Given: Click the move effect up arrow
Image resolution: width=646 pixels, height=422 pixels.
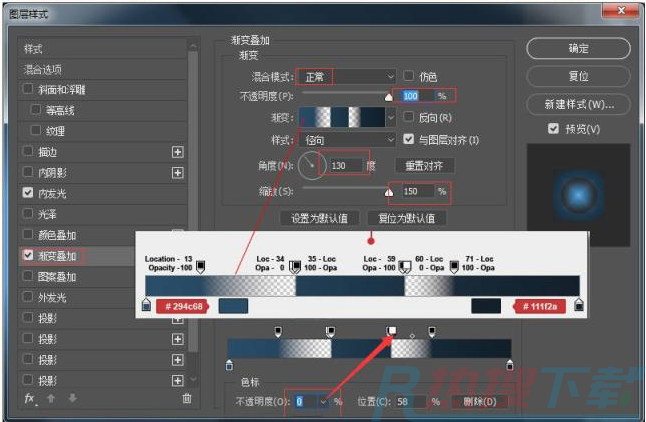Looking at the screenshot, I should 51,398.
